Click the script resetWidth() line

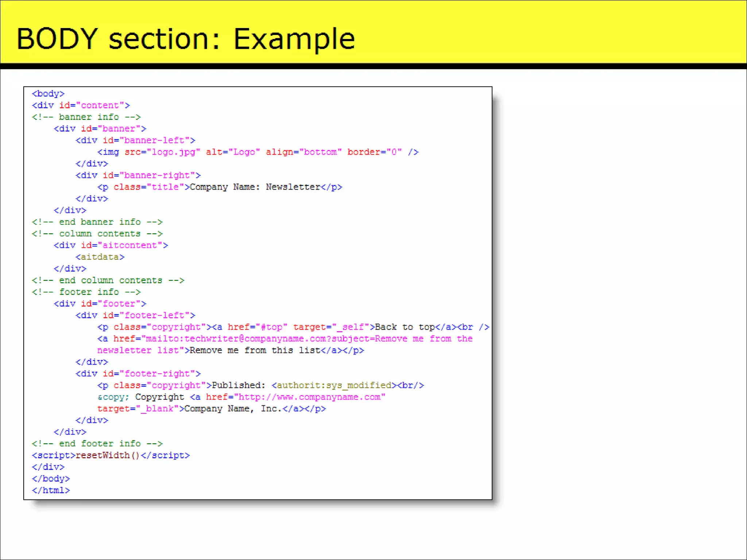point(111,455)
